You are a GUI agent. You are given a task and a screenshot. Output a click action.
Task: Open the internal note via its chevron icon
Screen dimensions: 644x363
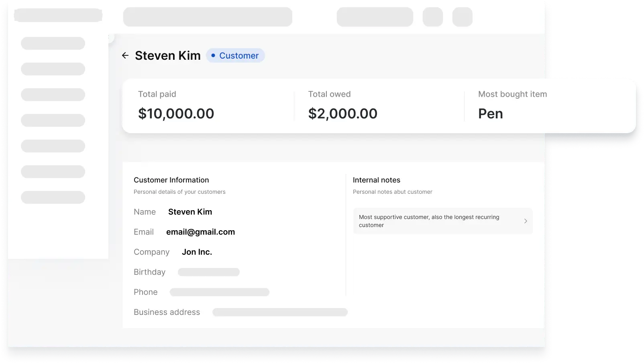click(x=525, y=221)
